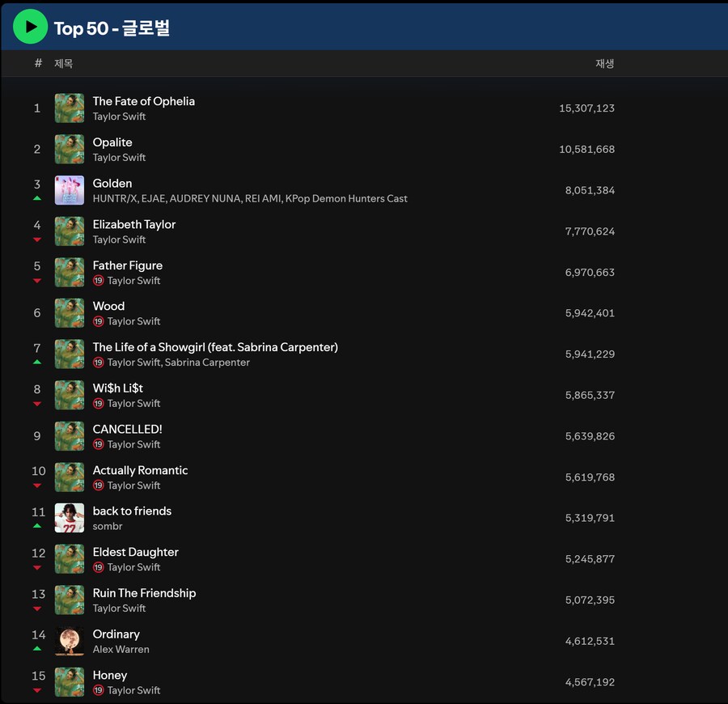Open the song Opalite
The width and height of the screenshot is (728, 704).
(112, 142)
